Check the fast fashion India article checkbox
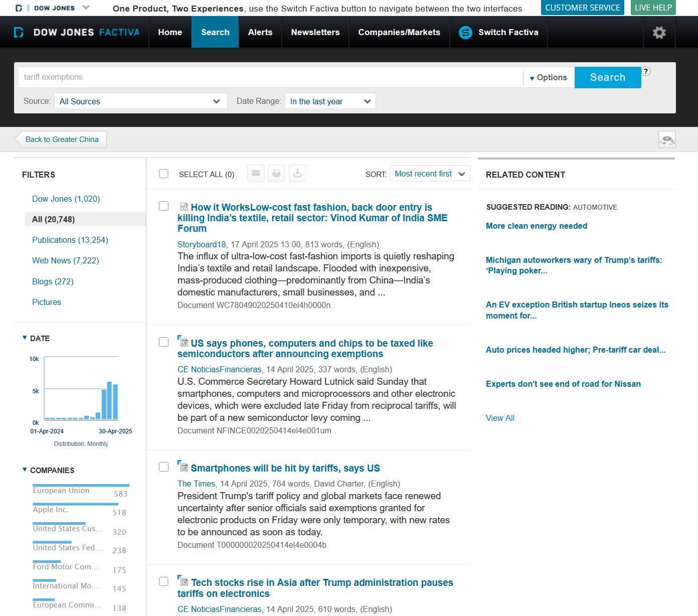This screenshot has height=616, width=698. click(163, 206)
